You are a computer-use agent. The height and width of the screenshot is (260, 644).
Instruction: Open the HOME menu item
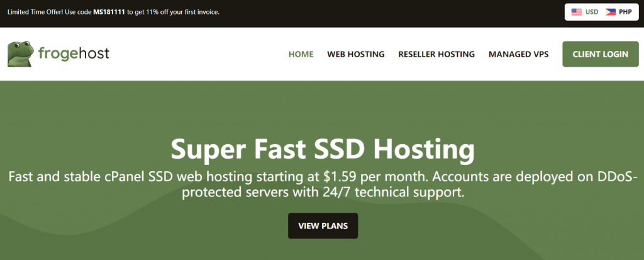pyautogui.click(x=301, y=54)
